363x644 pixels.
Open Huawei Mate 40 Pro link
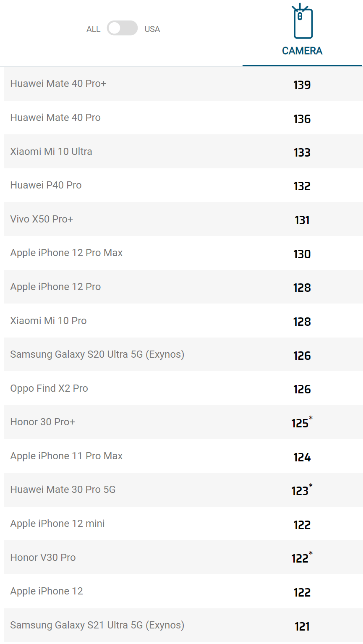pos(55,118)
